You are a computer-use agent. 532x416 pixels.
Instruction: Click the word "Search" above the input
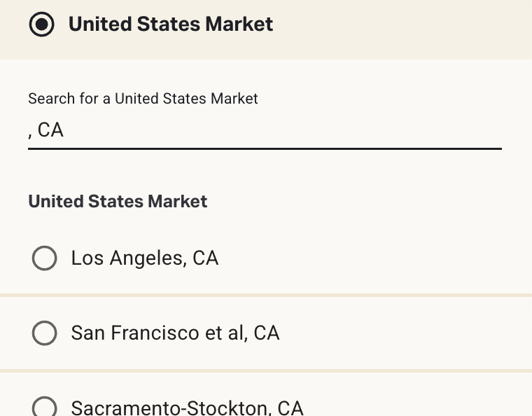click(50, 99)
